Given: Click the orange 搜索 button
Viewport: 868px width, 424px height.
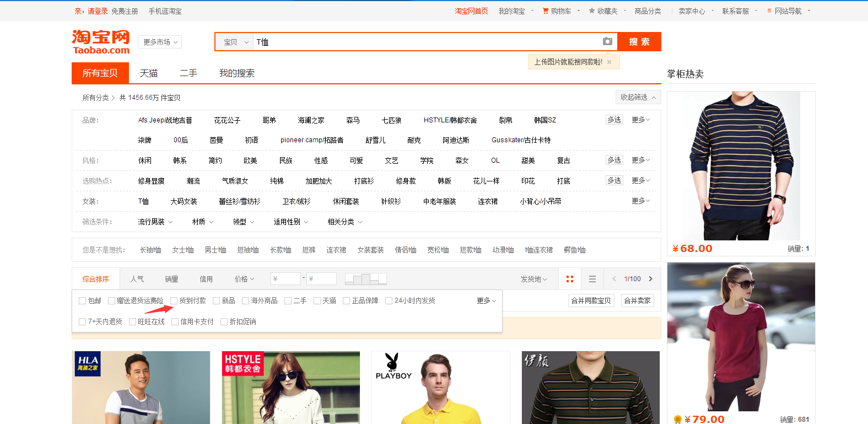Looking at the screenshot, I should point(639,41).
